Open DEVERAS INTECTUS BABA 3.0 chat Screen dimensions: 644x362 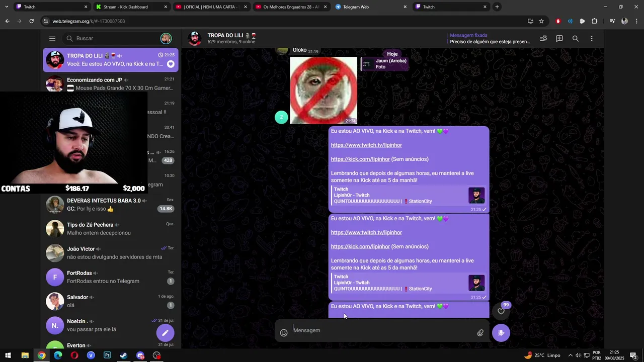click(110, 205)
